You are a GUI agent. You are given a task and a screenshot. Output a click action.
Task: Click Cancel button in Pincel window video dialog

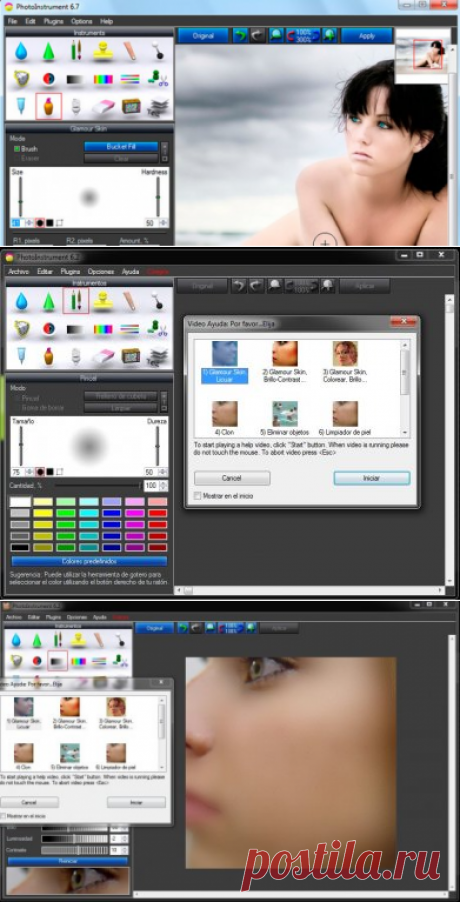pos(232,478)
